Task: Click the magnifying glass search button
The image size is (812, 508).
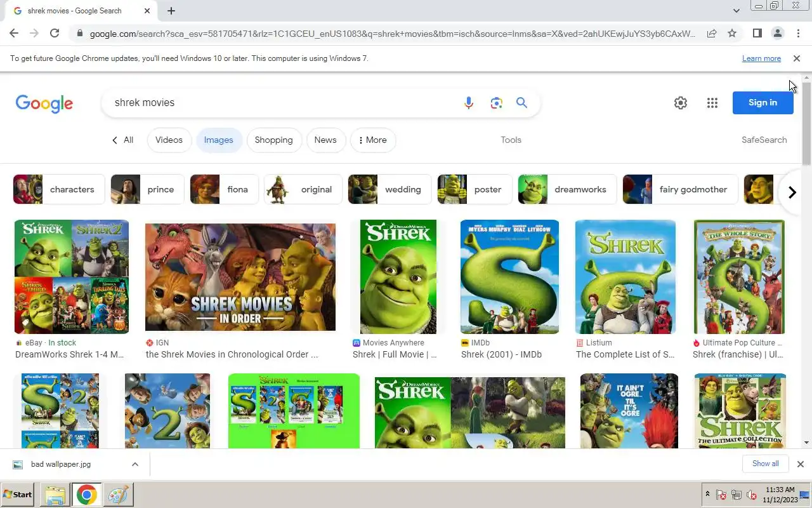Action: point(521,103)
